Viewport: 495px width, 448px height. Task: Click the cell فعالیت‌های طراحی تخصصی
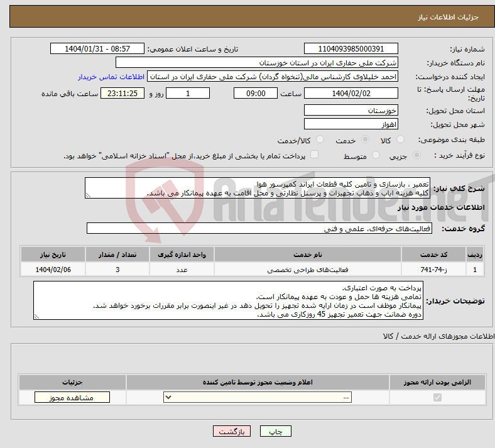(x=308, y=270)
